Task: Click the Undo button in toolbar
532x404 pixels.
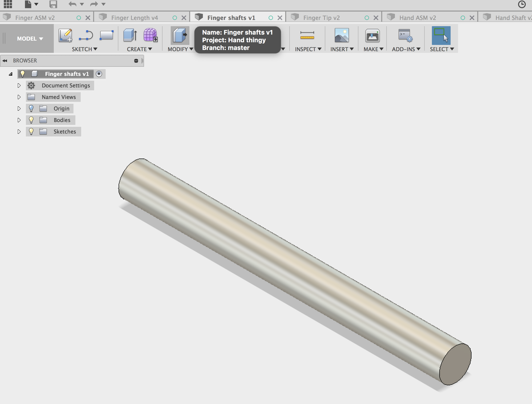Action: [71, 3]
